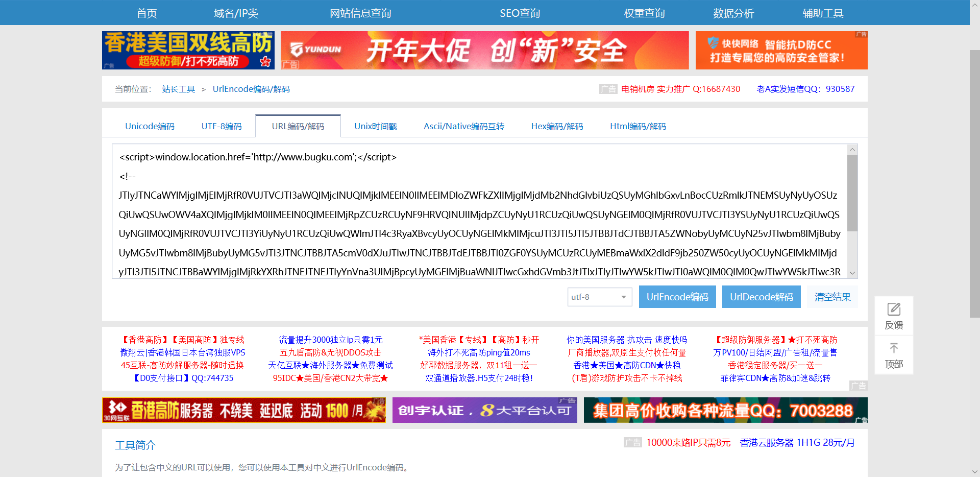The image size is (980, 477).
Task: Switch to the Hex编码/解码 tab
Action: point(557,126)
